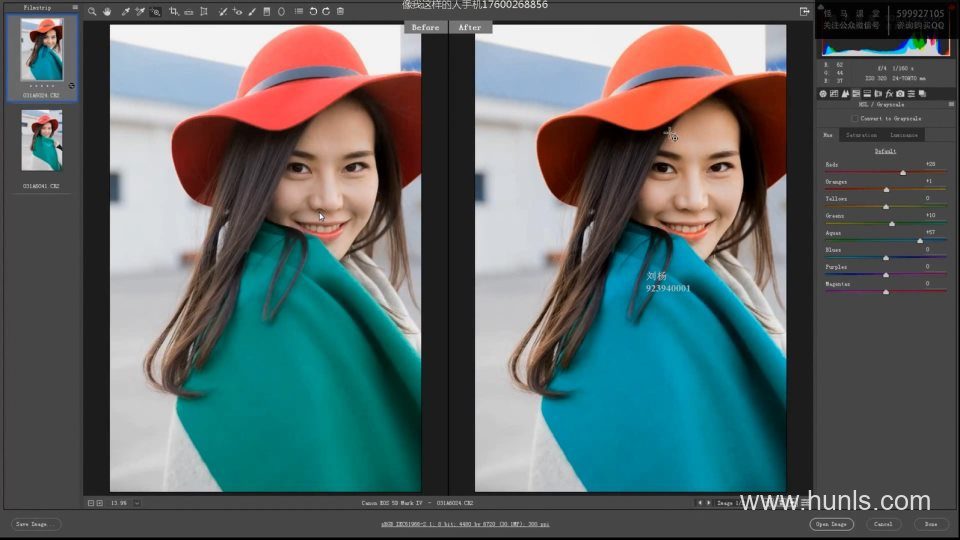Screen dimensions: 960x540
Task: Choose the Crop tool
Action: pos(174,12)
